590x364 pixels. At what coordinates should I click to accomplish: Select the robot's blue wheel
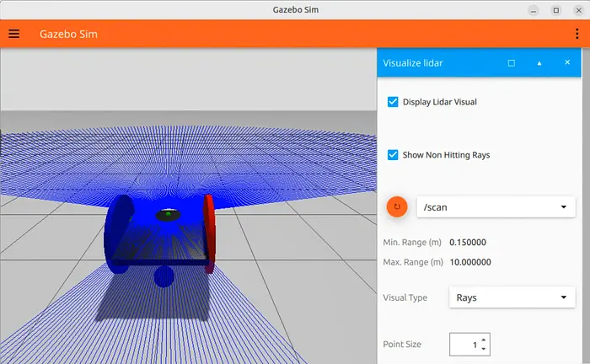pyautogui.click(x=118, y=233)
